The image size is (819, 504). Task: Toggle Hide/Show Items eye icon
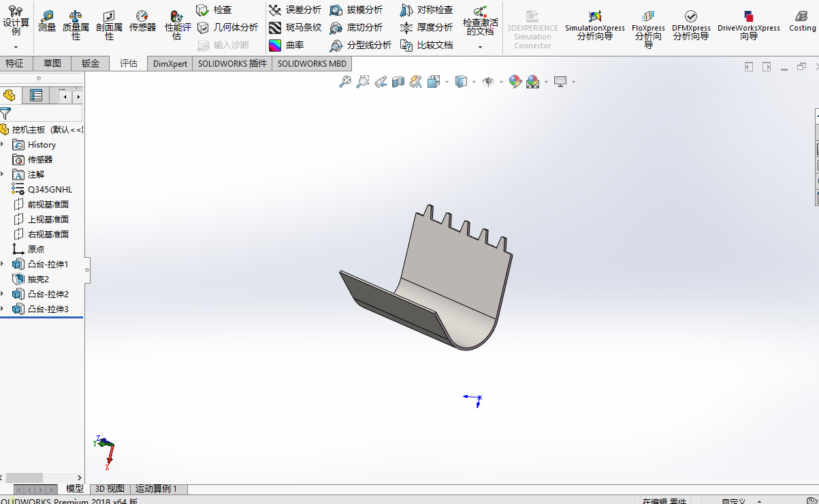coord(488,82)
